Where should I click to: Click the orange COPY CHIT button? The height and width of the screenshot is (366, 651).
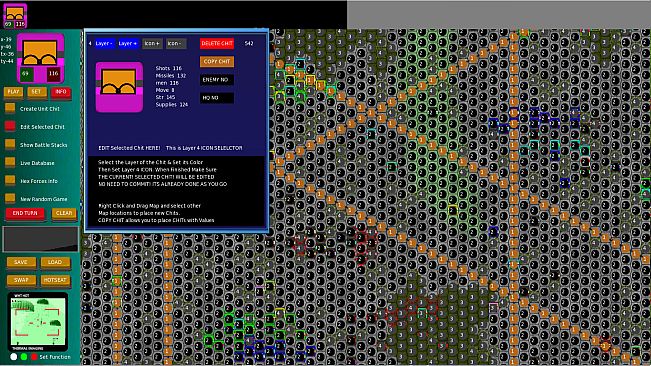(x=217, y=61)
